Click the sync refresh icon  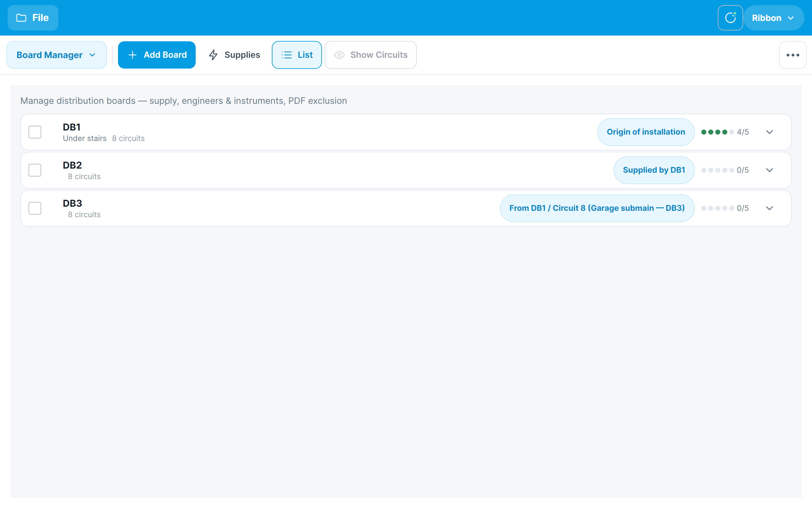click(730, 18)
